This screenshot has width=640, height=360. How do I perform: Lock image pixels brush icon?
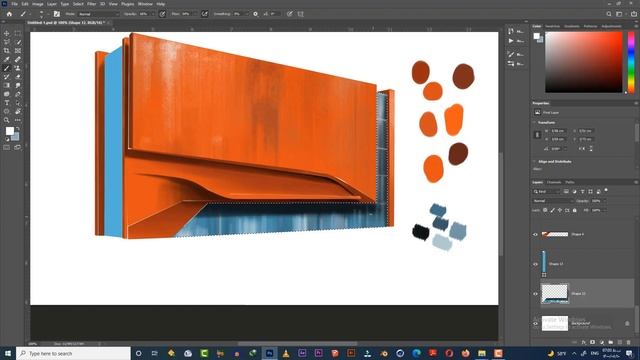pyautogui.click(x=552, y=210)
